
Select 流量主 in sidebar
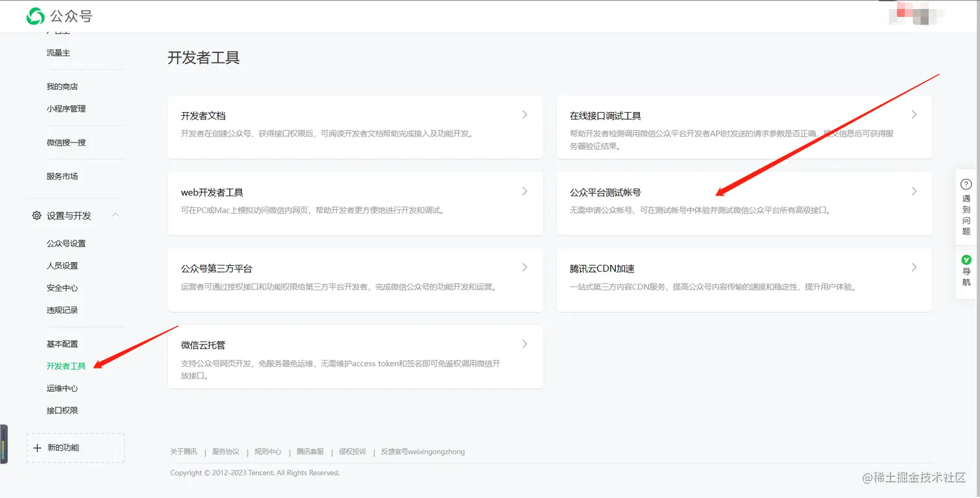click(58, 53)
